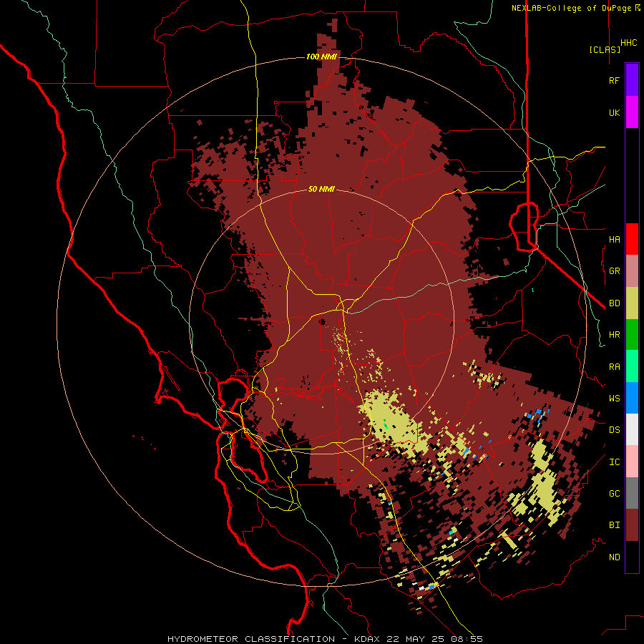Image resolution: width=644 pixels, height=644 pixels.
Task: Select the BD legend label text
Action: point(614,303)
